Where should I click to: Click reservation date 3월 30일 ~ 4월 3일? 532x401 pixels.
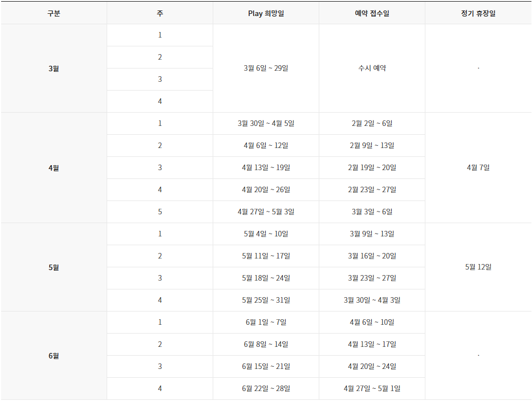[372, 300]
